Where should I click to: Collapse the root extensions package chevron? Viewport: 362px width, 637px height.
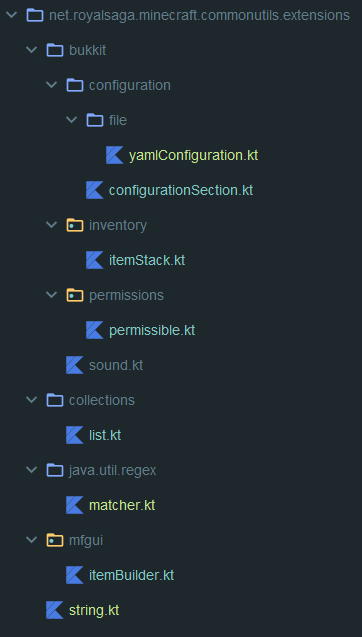[x=11, y=15]
